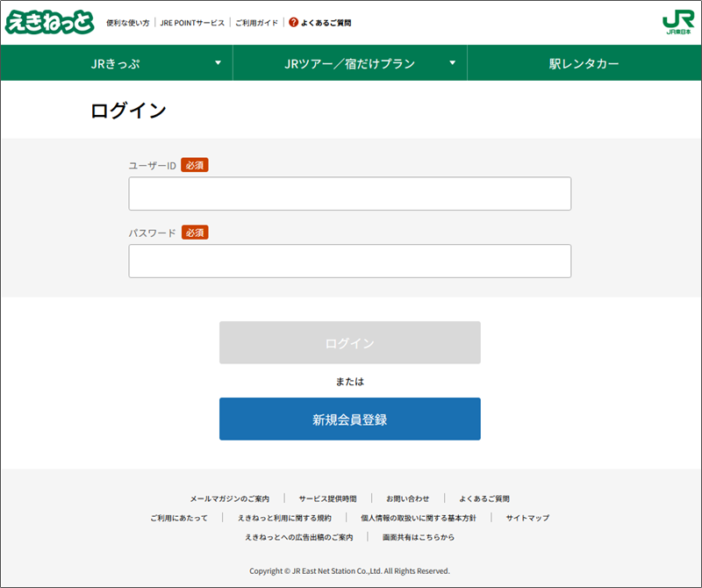Viewport: 702px width, 588px height.
Task: Click the gray ログイン button
Action: pyautogui.click(x=349, y=342)
